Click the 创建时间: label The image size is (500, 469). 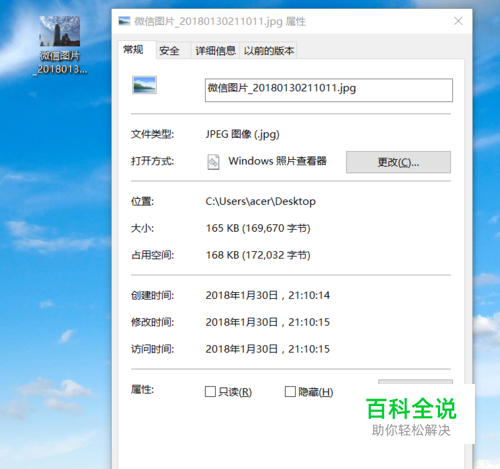[x=152, y=295]
